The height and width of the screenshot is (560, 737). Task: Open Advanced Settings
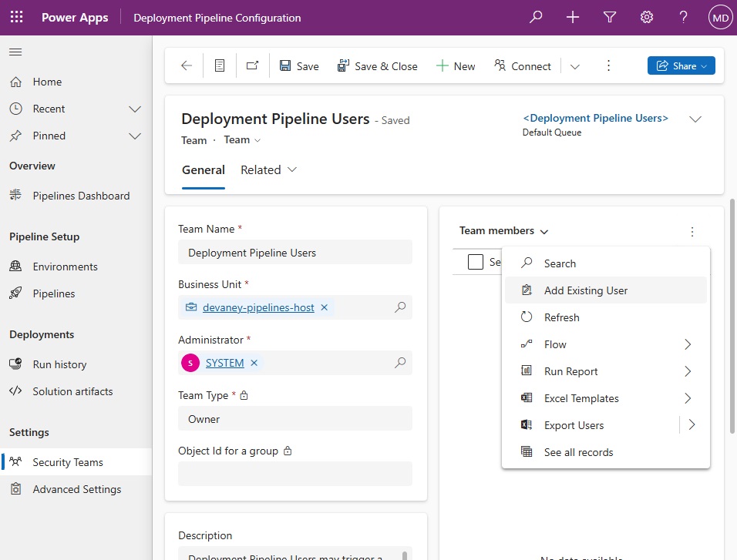(x=76, y=489)
